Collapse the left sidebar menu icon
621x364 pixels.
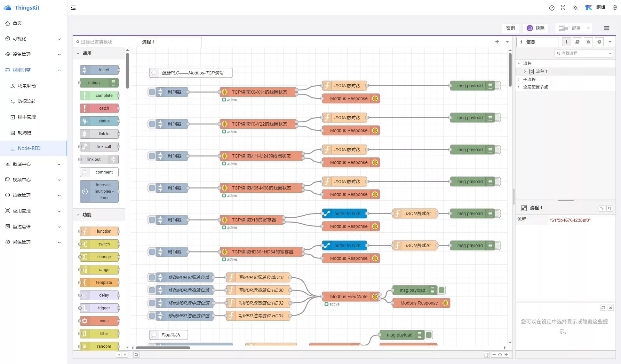click(73, 8)
